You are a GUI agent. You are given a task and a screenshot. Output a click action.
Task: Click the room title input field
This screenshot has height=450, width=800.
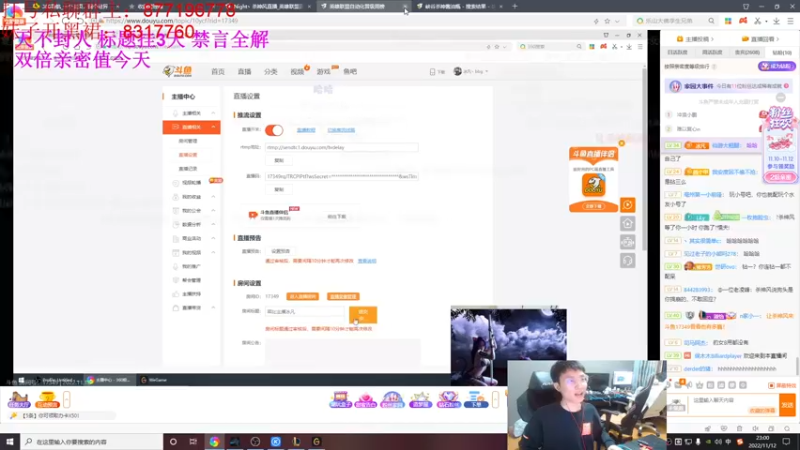point(305,311)
